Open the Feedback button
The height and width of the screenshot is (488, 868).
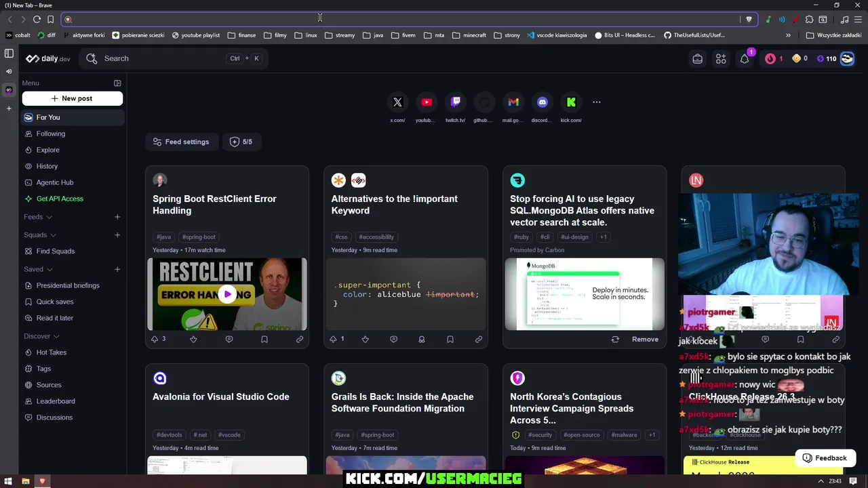pyautogui.click(x=825, y=458)
